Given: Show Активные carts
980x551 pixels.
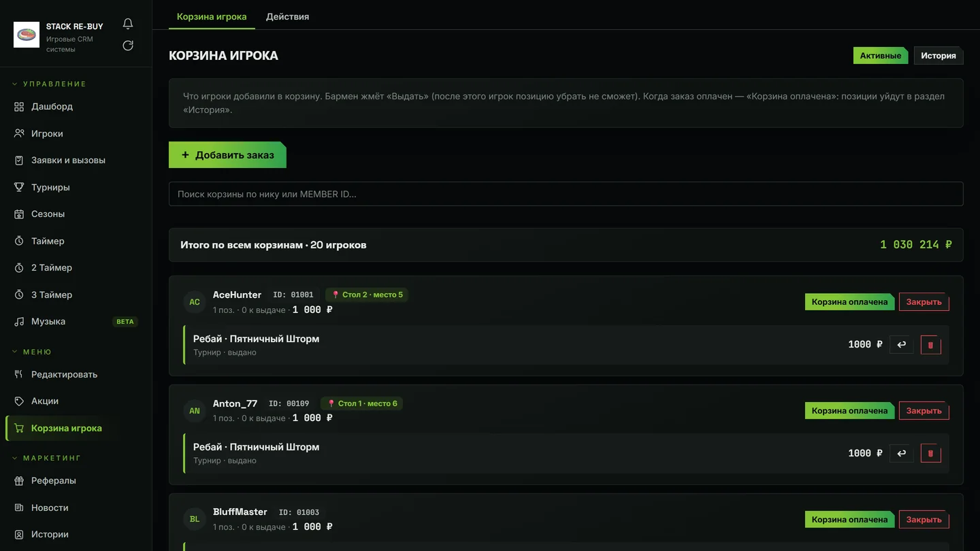Looking at the screenshot, I should coord(881,56).
